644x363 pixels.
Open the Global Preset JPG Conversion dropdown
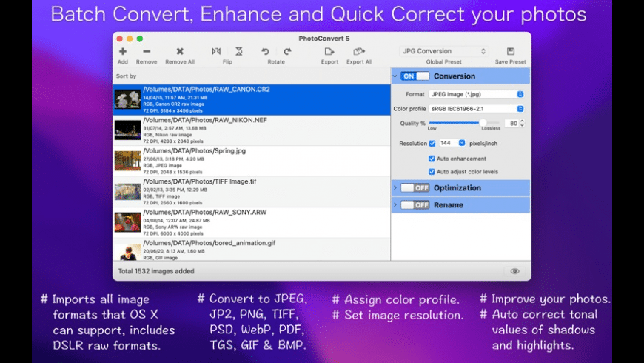(444, 51)
